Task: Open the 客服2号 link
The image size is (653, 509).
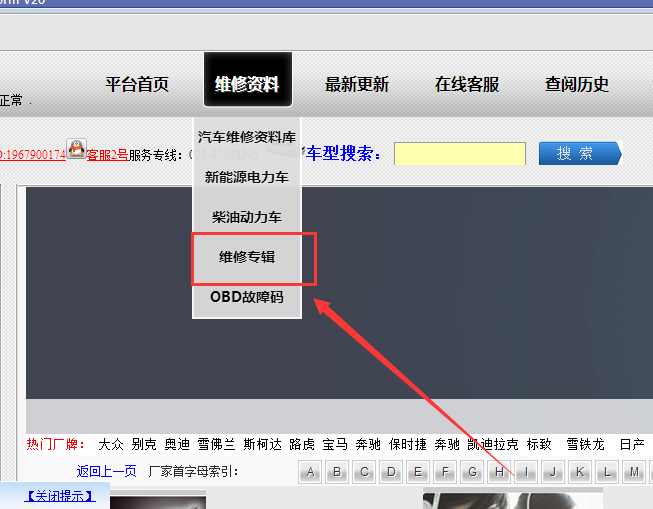Action: tap(107, 155)
